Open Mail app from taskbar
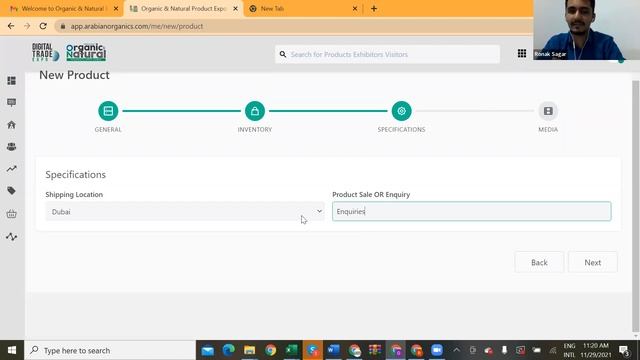 (207, 350)
